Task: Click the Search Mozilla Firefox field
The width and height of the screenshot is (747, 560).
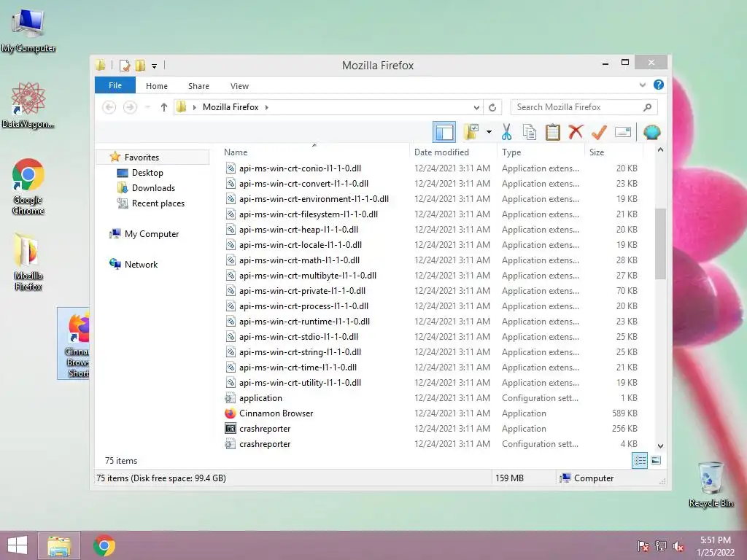Action: tap(584, 107)
